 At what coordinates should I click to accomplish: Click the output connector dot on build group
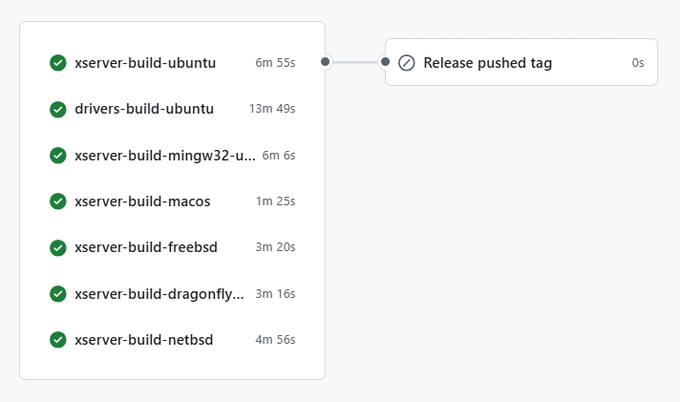click(x=325, y=62)
